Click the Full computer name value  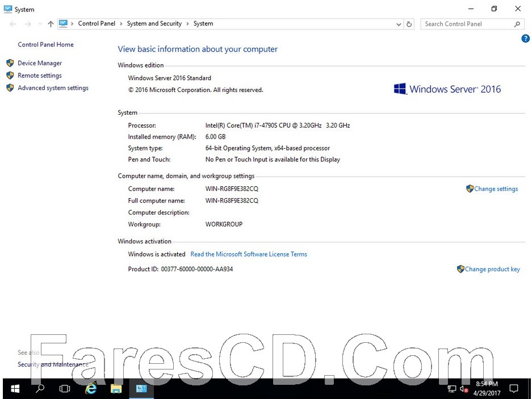point(232,200)
